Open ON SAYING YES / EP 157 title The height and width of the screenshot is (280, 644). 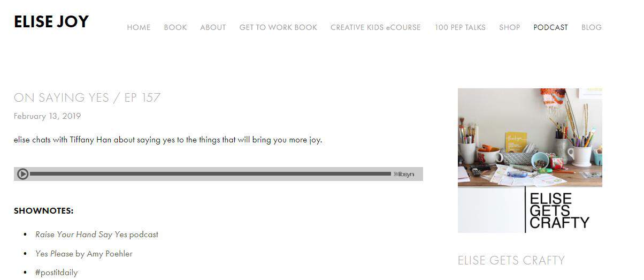pos(87,97)
